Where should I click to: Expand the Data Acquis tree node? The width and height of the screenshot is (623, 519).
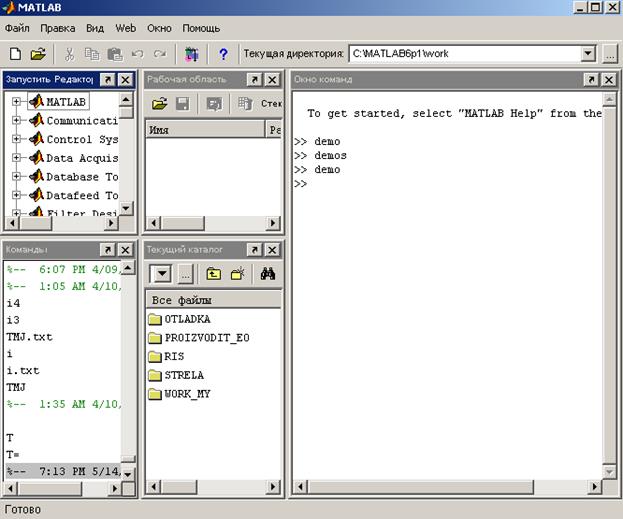[x=16, y=157]
